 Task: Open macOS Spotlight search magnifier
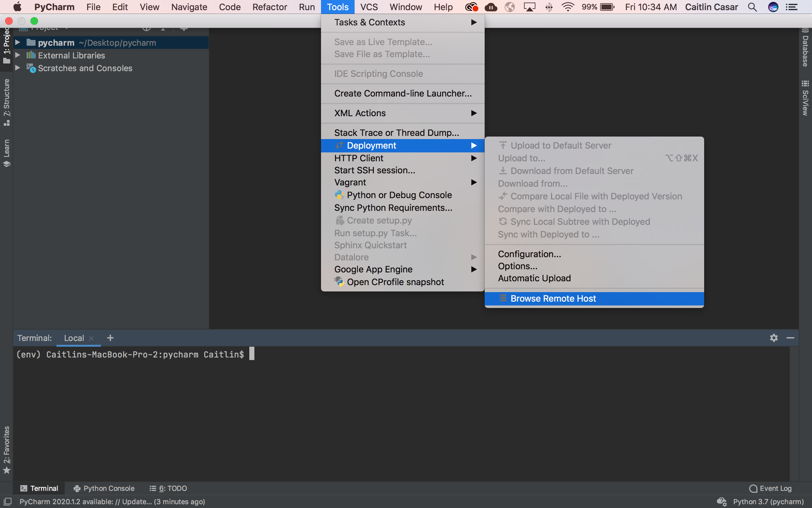752,7
